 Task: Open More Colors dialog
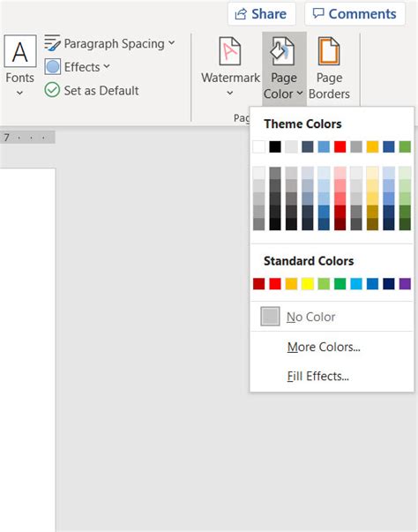(x=332, y=347)
